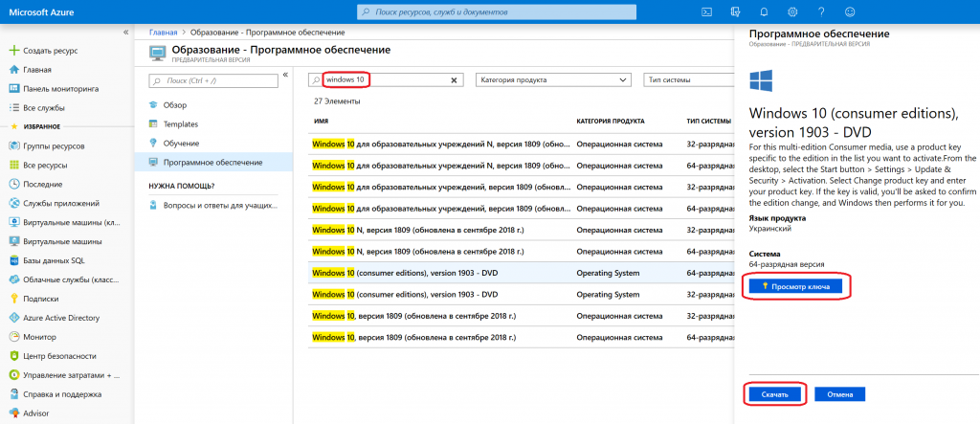This screenshot has width=980, height=424.
Task: Click the Все ресурсы grid icon
Action: (13, 166)
